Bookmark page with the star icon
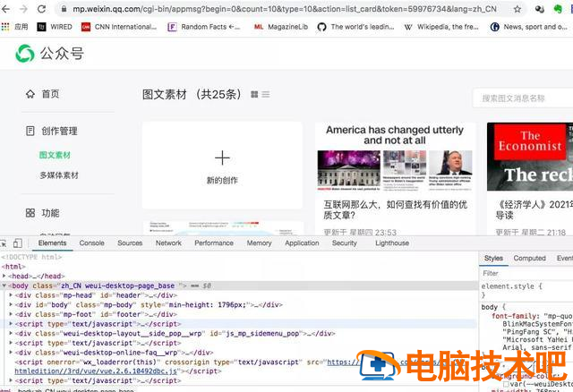Viewport: 573px width, 392px height. point(517,9)
